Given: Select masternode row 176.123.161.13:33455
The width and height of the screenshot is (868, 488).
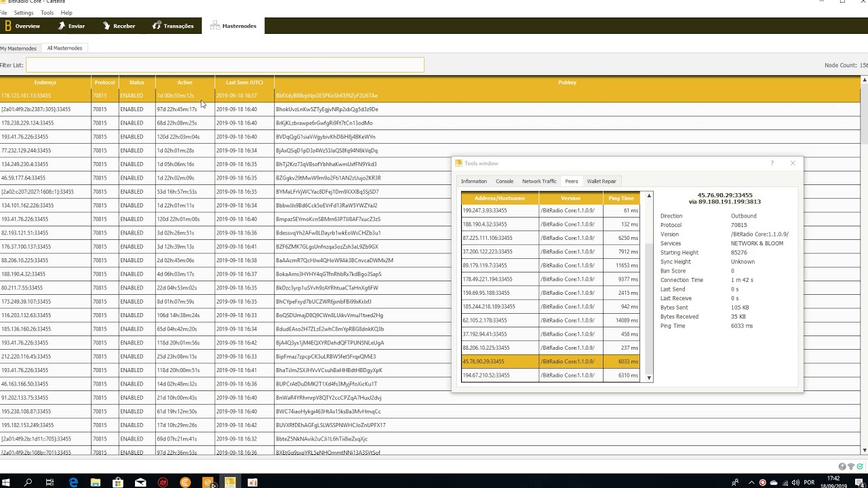Looking at the screenshot, I should [430, 96].
